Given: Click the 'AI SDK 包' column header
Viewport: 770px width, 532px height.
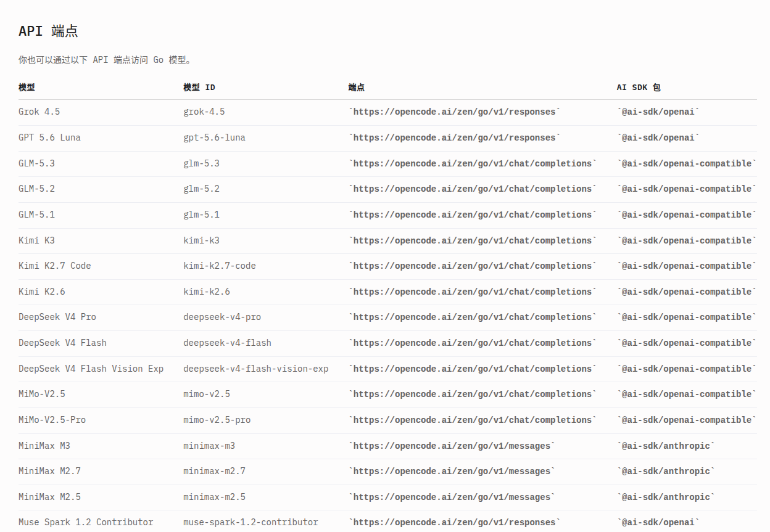Looking at the screenshot, I should [639, 88].
